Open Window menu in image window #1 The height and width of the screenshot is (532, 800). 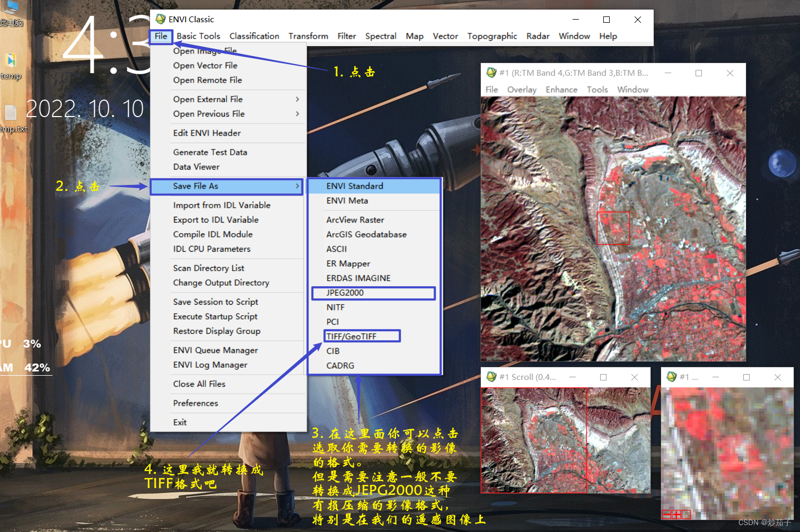click(x=632, y=90)
